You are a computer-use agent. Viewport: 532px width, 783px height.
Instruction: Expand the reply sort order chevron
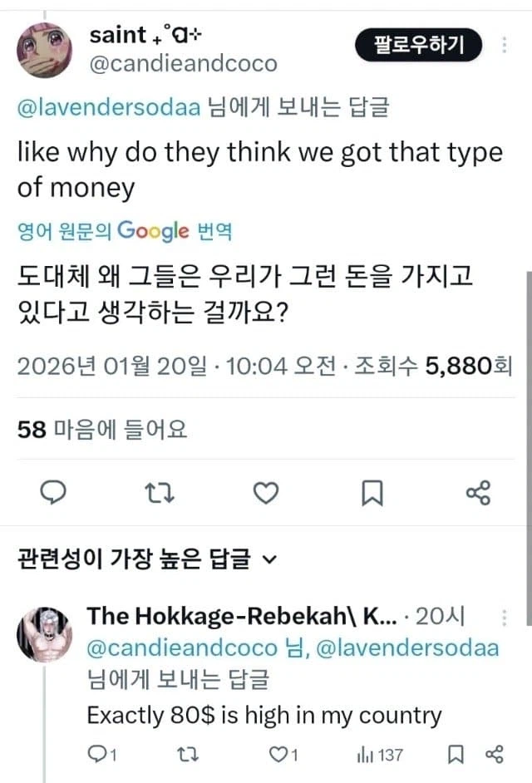pyautogui.click(x=268, y=559)
